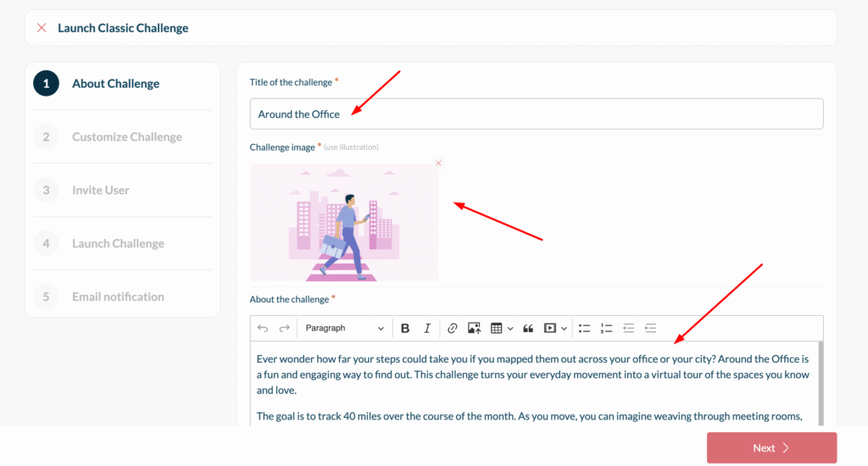
Task: Open the Paragraph style dropdown
Action: tap(345, 328)
